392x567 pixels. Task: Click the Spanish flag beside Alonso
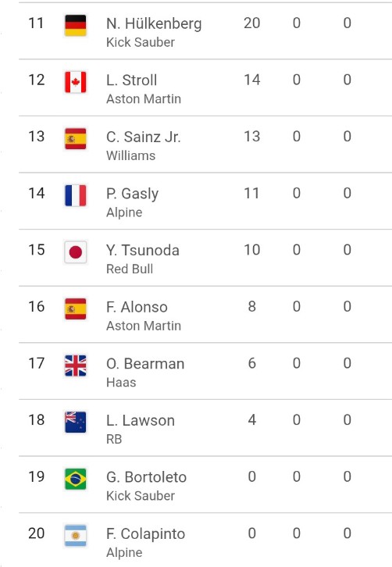pyautogui.click(x=75, y=308)
